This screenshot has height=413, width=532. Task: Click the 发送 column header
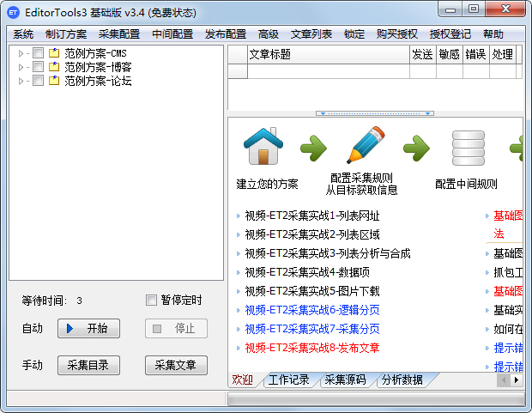(423, 54)
